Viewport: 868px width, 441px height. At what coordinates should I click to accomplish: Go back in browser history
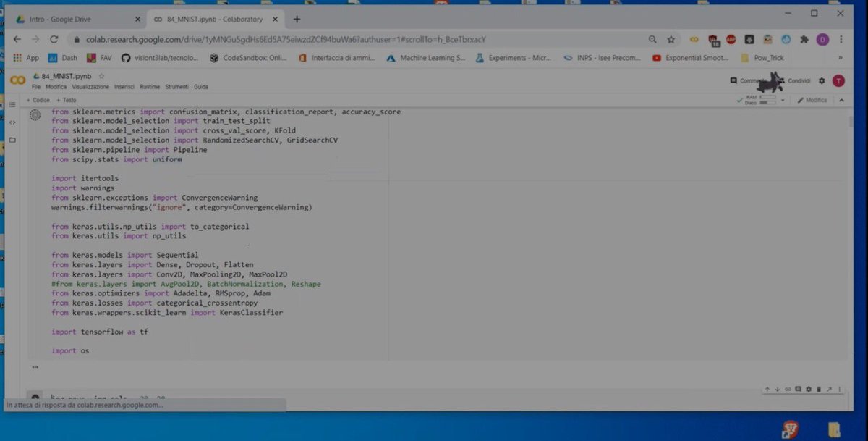click(17, 39)
